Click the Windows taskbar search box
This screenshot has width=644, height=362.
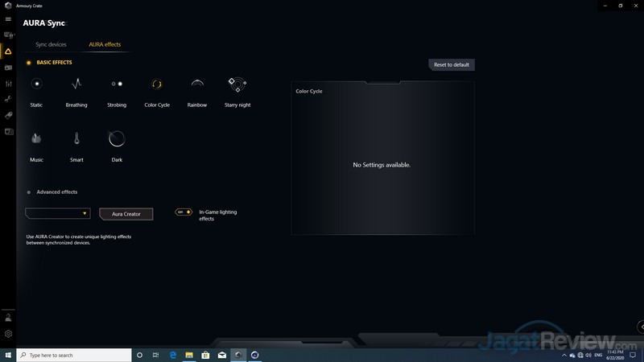72,355
